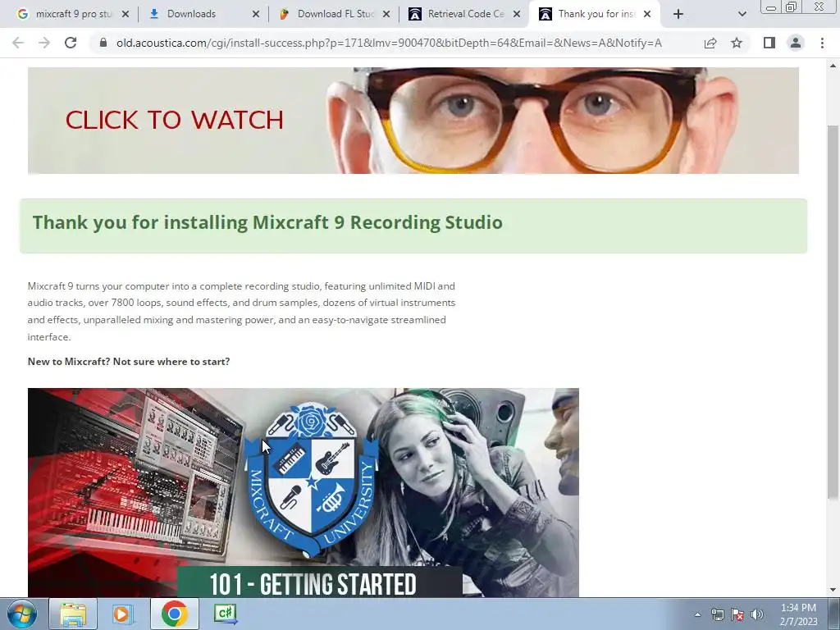The width and height of the screenshot is (840, 630).
Task: Launch Windows Media Player from taskbar
Action: tap(122, 614)
